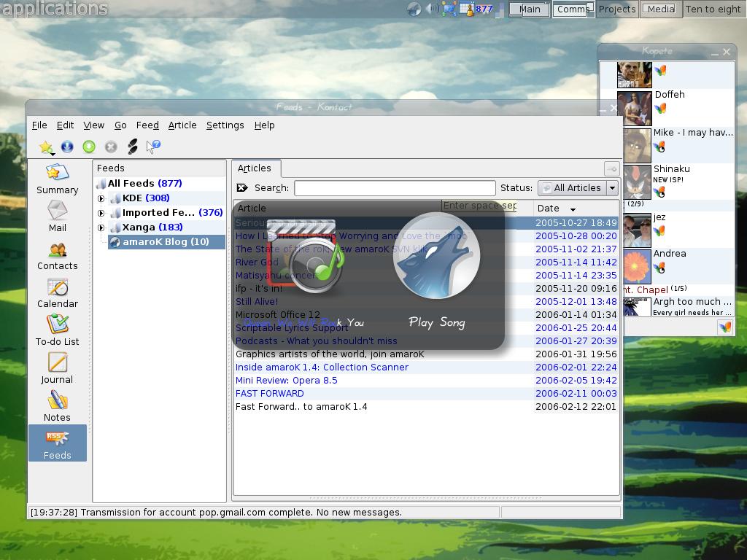The width and height of the screenshot is (747, 560).
Task: Open Mail in the Kontact sidebar
Action: pyautogui.click(x=57, y=217)
